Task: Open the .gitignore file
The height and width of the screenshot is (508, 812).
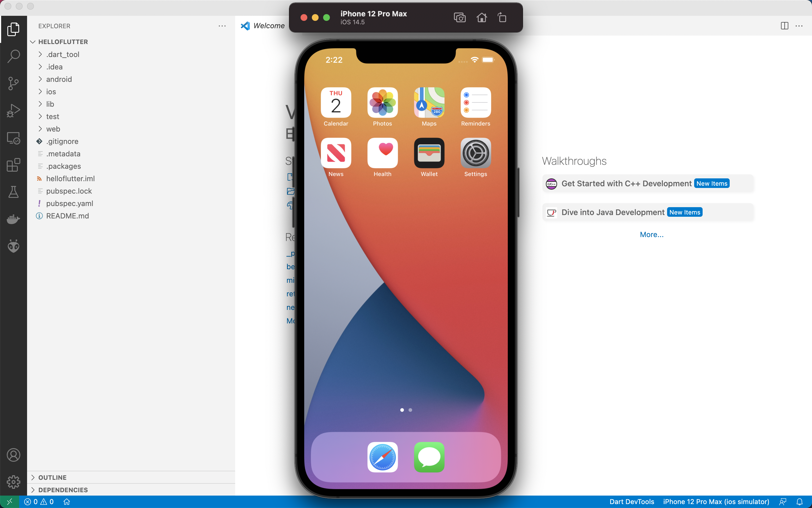Action: (x=131, y=141)
